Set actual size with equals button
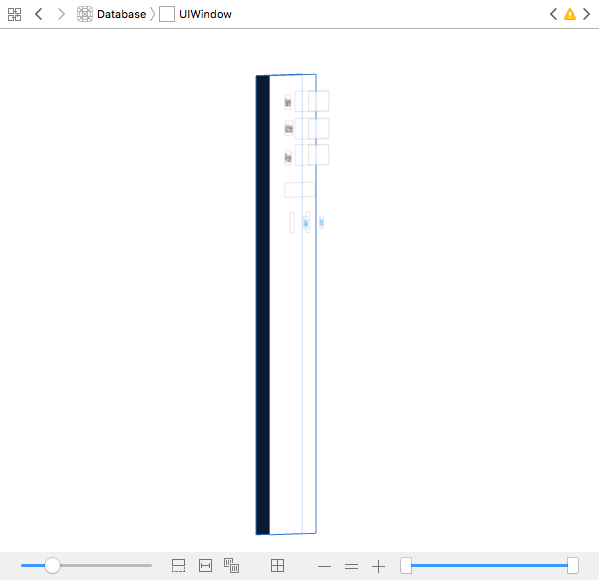This screenshot has height=580, width=599. [351, 566]
